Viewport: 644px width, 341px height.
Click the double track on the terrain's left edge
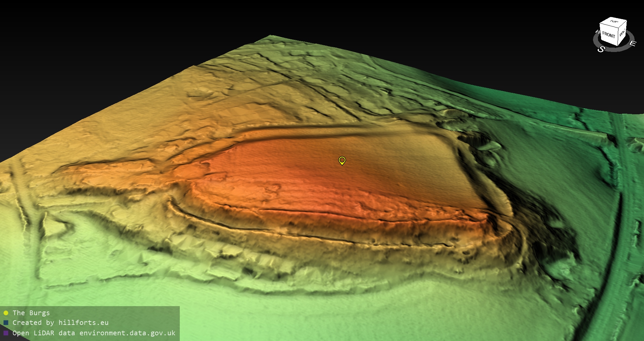point(23,188)
